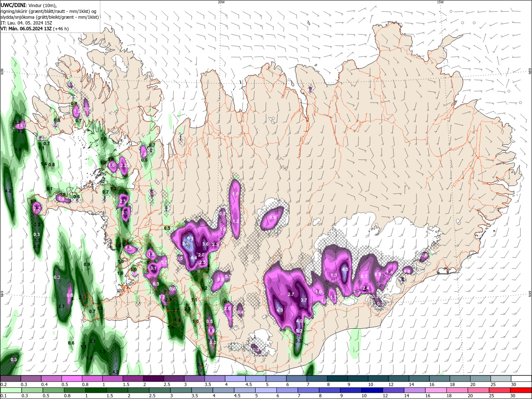Select the bright pink 0.5 swatch in the upper legend

click(71, 379)
